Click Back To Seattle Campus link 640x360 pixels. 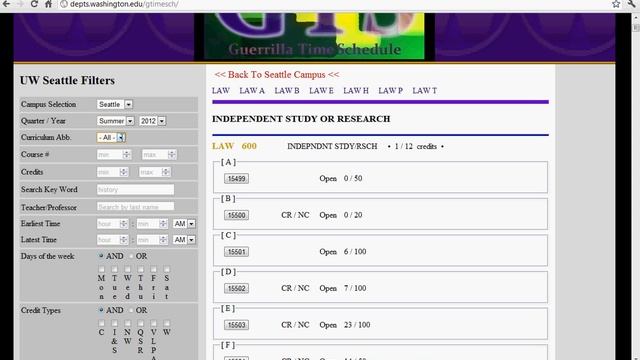click(277, 75)
